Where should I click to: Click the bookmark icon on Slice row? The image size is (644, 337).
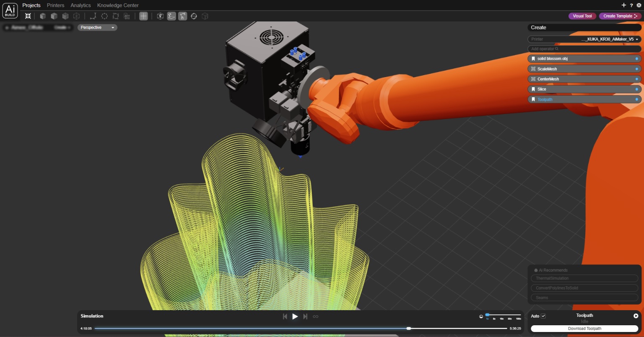533,89
